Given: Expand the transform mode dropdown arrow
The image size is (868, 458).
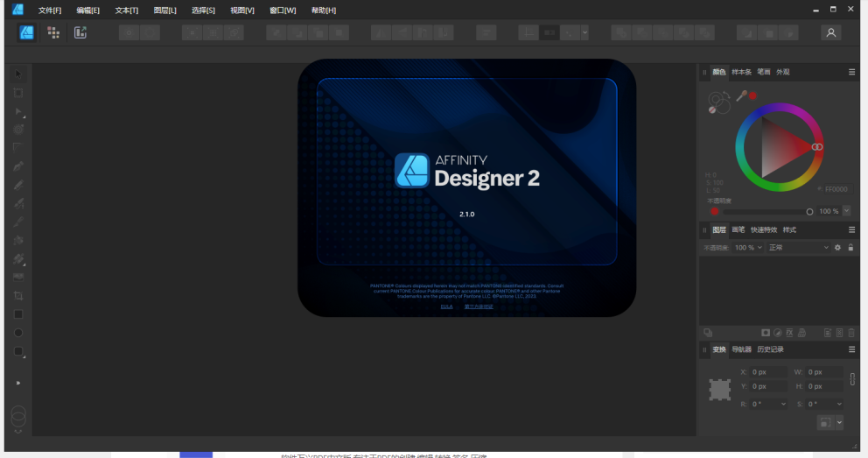Looking at the screenshot, I should [x=839, y=423].
